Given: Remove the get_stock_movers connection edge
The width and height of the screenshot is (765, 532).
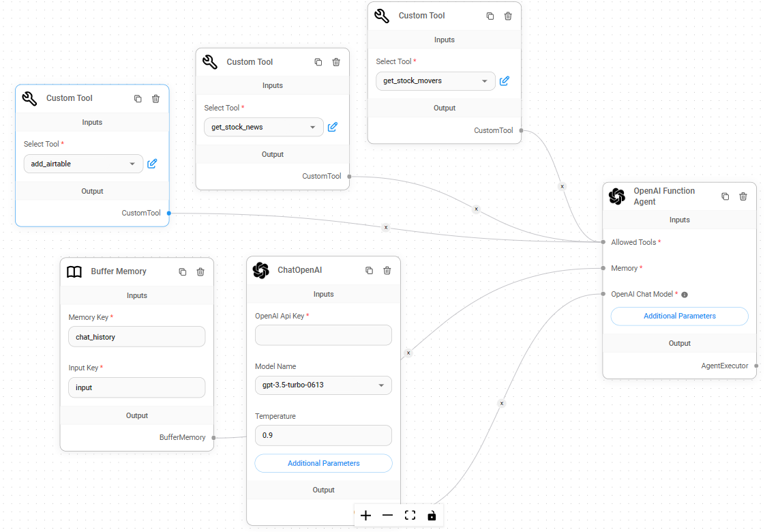Looking at the screenshot, I should 562,186.
